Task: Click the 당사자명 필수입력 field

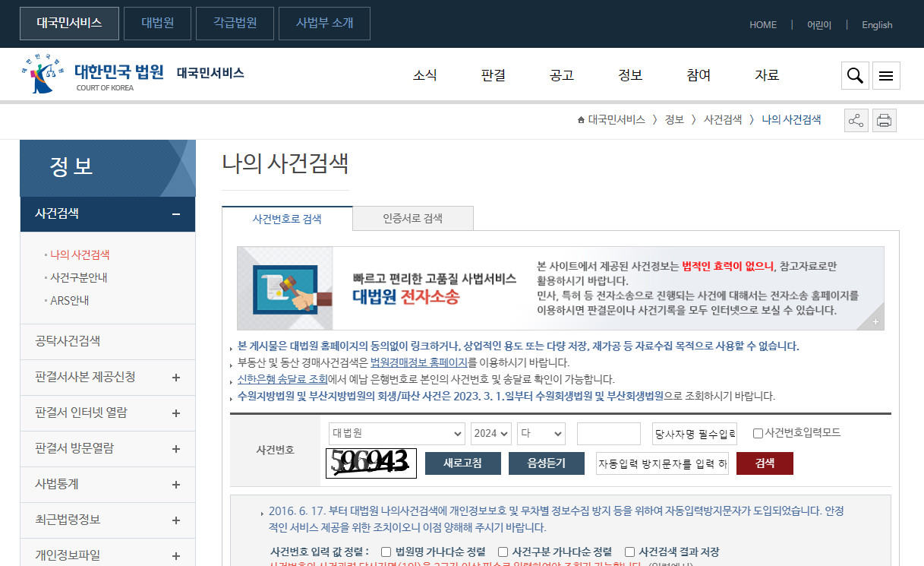Action: point(695,434)
